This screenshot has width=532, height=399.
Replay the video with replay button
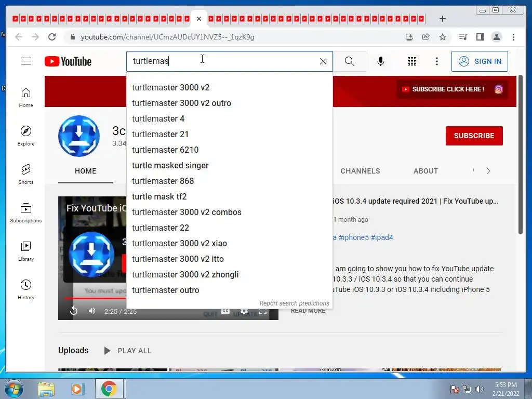(74, 311)
